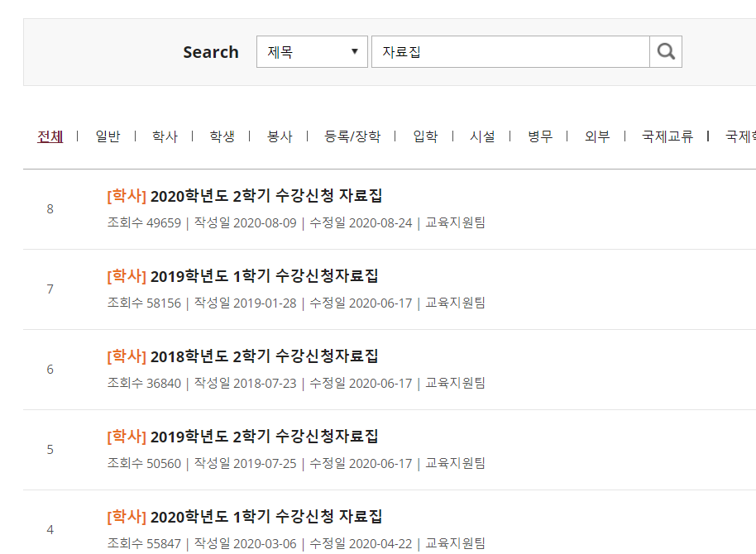The height and width of the screenshot is (554, 756).
Task: Switch to the 병무 category tab
Action: pos(540,136)
